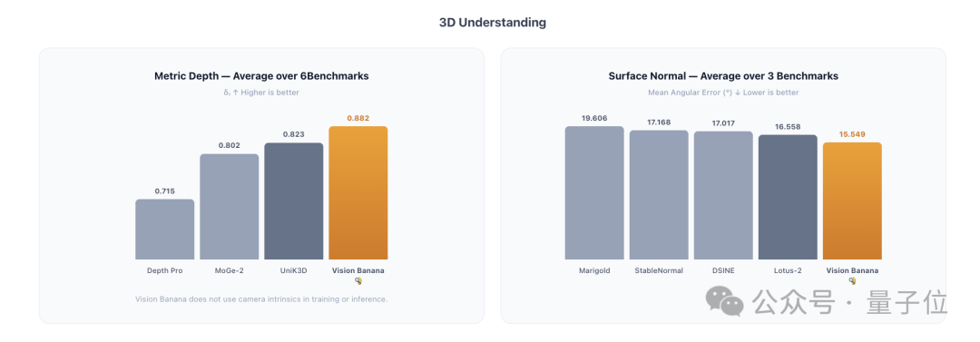The image size is (980, 342).
Task: Click the Marigold bar valued 19.606
Action: [594, 192]
